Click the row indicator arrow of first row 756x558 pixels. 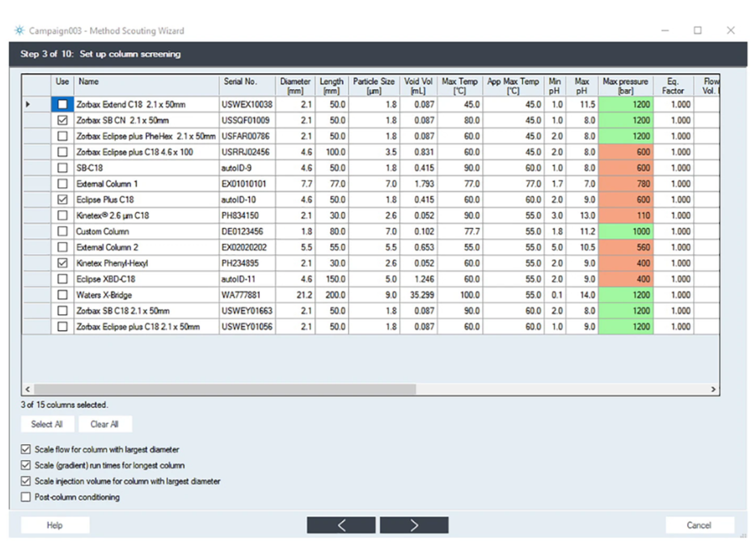point(28,104)
